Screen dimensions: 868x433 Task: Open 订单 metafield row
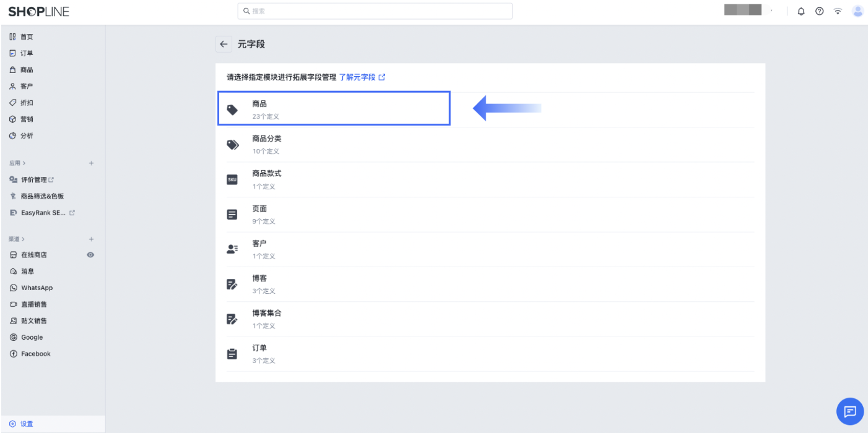(490, 354)
